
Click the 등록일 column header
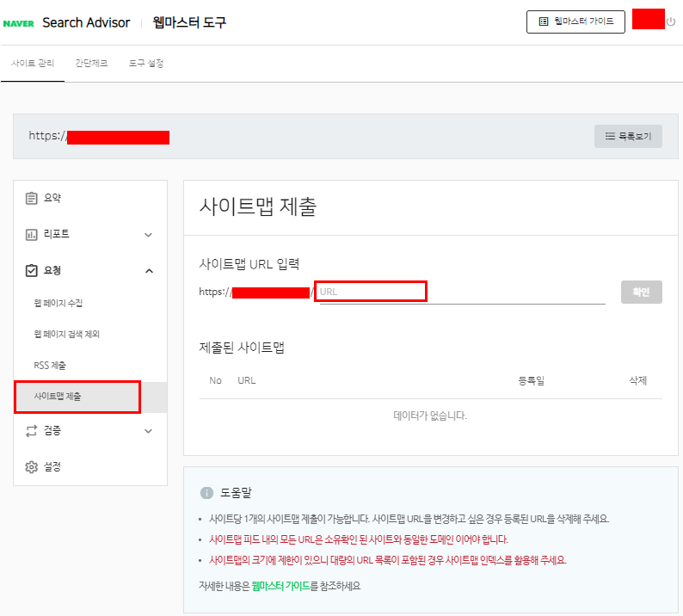click(x=531, y=381)
